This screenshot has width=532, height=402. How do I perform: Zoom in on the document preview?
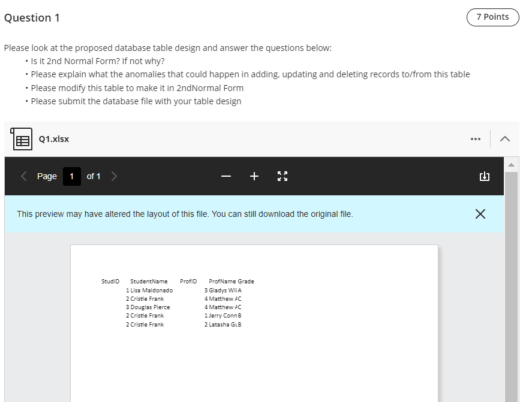[x=254, y=176]
